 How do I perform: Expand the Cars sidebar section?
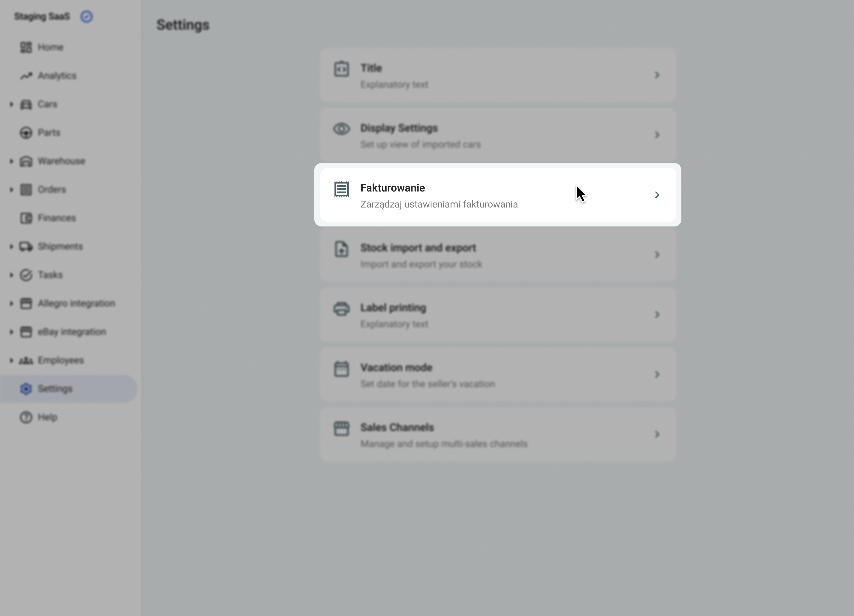coord(11,104)
